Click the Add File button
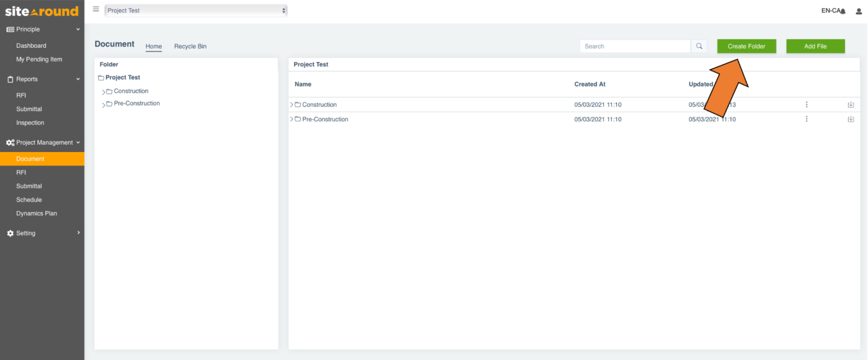 [x=815, y=46]
